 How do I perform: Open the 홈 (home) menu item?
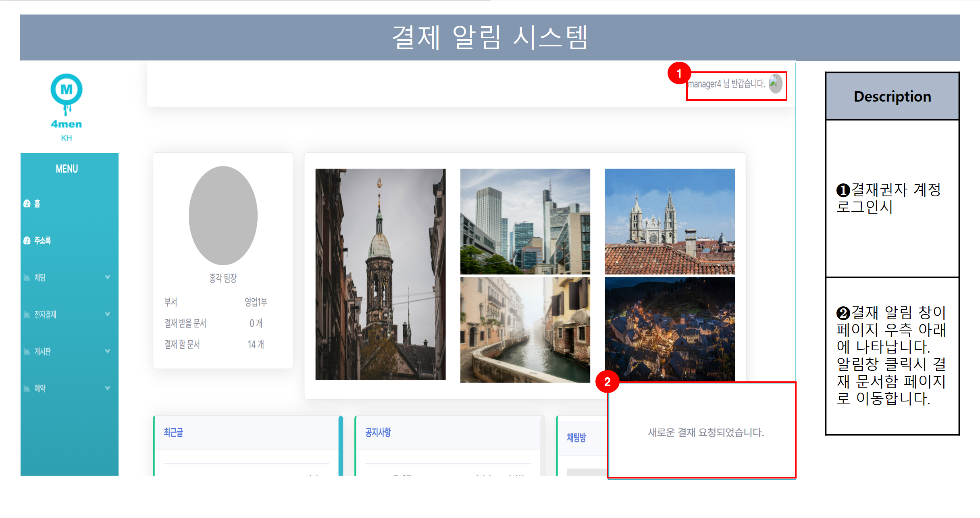[x=37, y=204]
